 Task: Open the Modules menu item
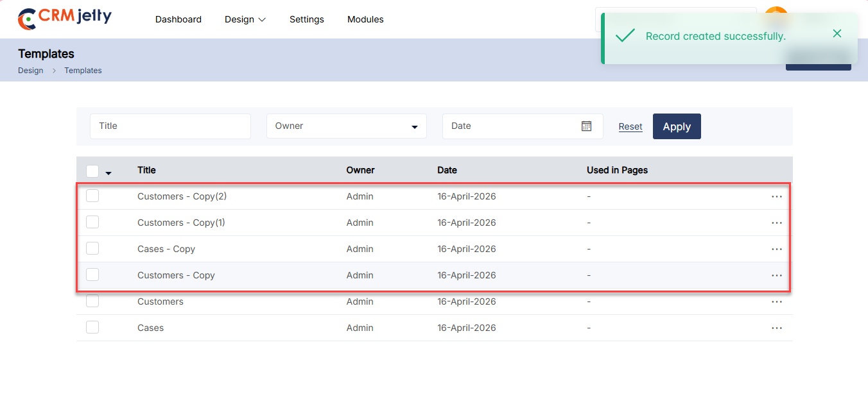tap(365, 19)
